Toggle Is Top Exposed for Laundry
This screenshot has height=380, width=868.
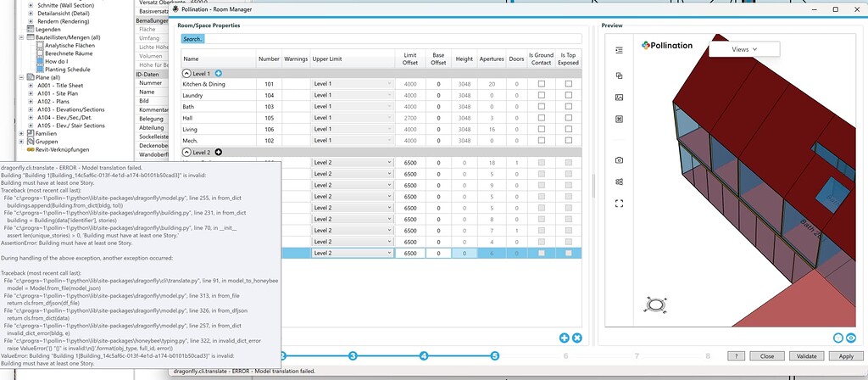tap(569, 95)
